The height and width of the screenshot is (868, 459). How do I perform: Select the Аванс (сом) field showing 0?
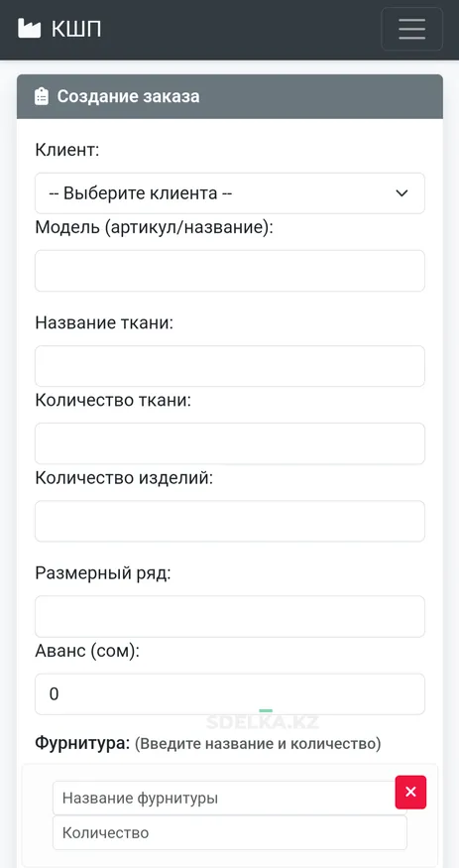(x=230, y=693)
